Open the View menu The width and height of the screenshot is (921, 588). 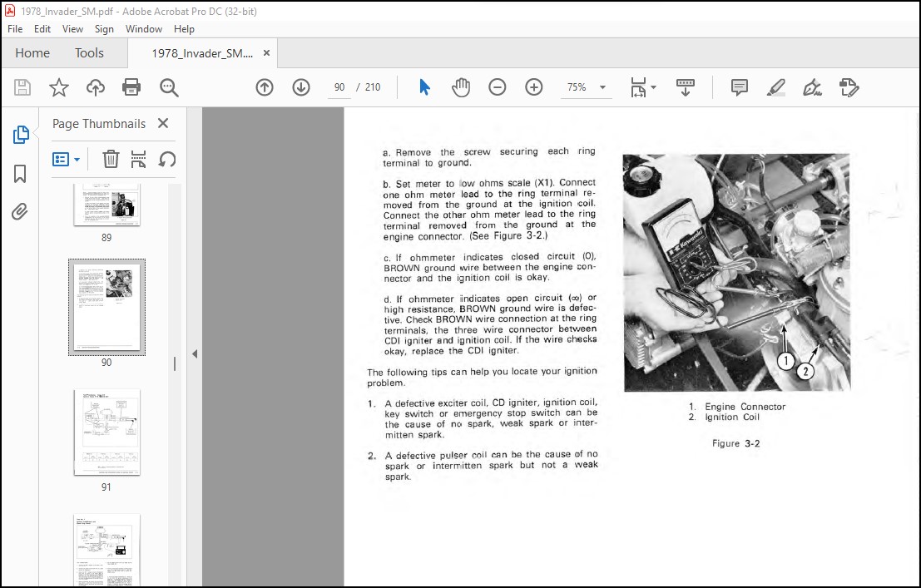[x=73, y=29]
